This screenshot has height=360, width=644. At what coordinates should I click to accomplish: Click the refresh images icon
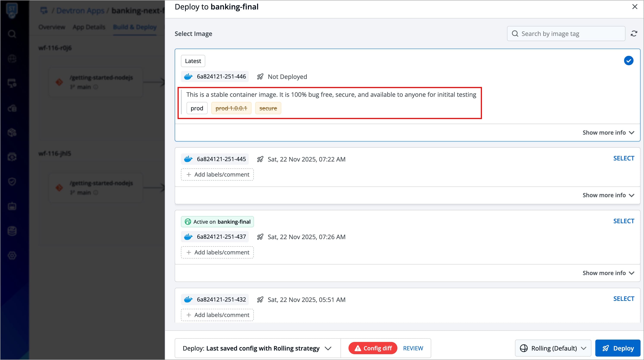point(634,34)
